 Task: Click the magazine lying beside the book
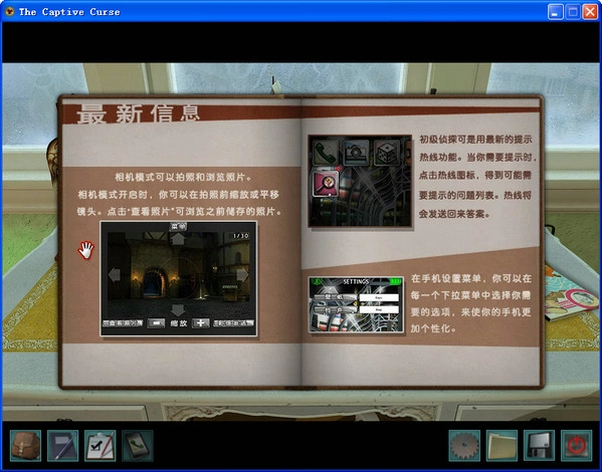click(x=569, y=296)
